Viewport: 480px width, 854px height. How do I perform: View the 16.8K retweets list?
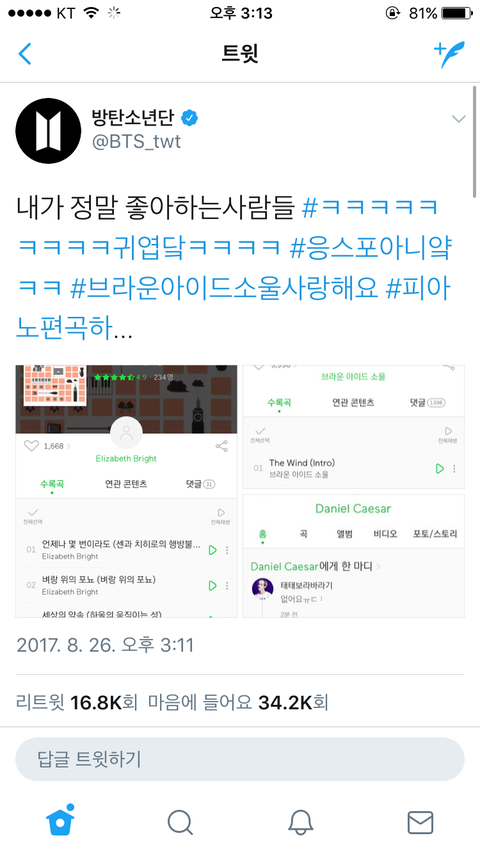[76, 703]
